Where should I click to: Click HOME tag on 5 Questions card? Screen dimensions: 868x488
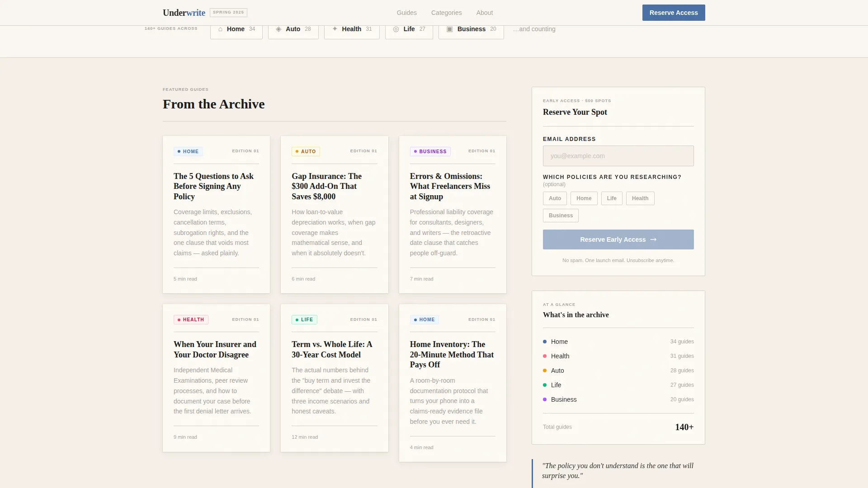[x=188, y=151]
